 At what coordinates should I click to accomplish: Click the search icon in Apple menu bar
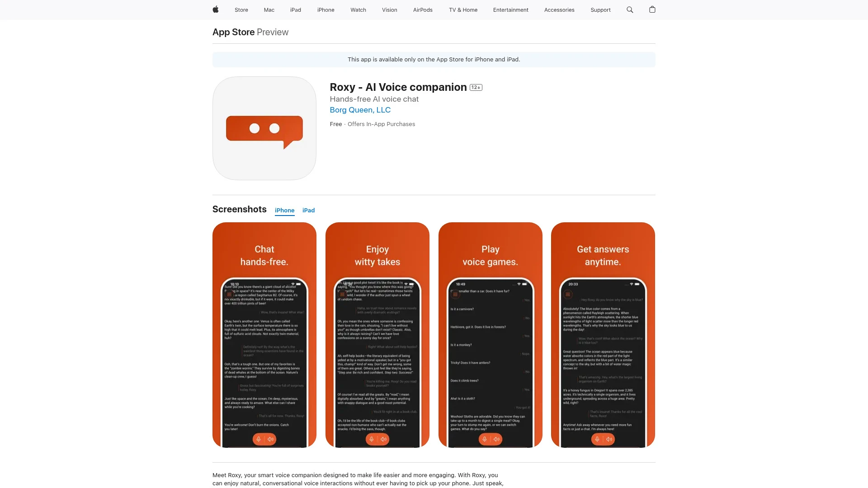[x=630, y=9]
